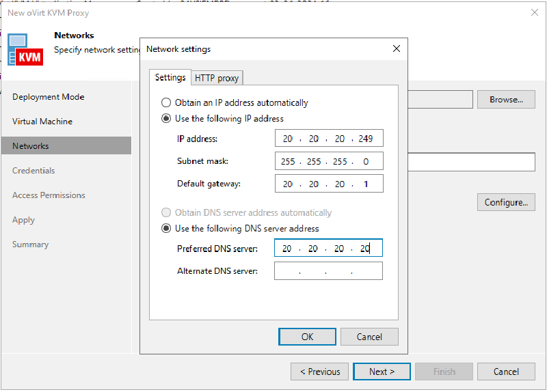Go to the Access Permissions step
547x392 pixels.
click(x=49, y=195)
